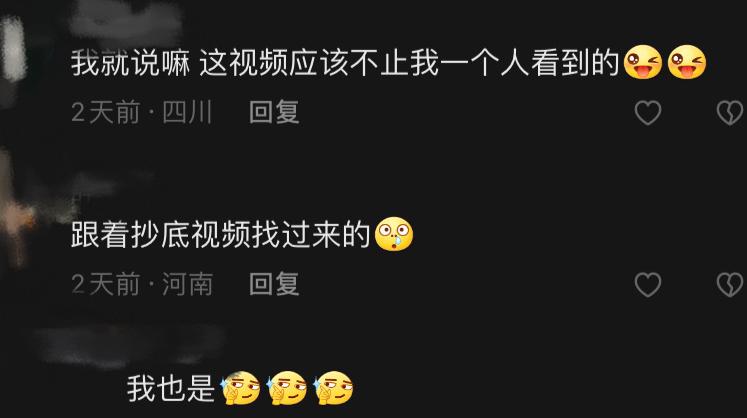This screenshot has height=418, width=747.
Task: Reply to the 我就说嘛 comment
Action: point(274,112)
